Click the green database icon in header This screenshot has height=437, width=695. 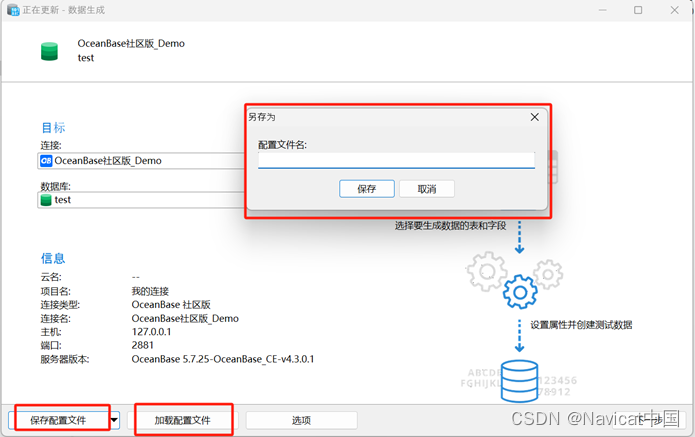click(49, 51)
